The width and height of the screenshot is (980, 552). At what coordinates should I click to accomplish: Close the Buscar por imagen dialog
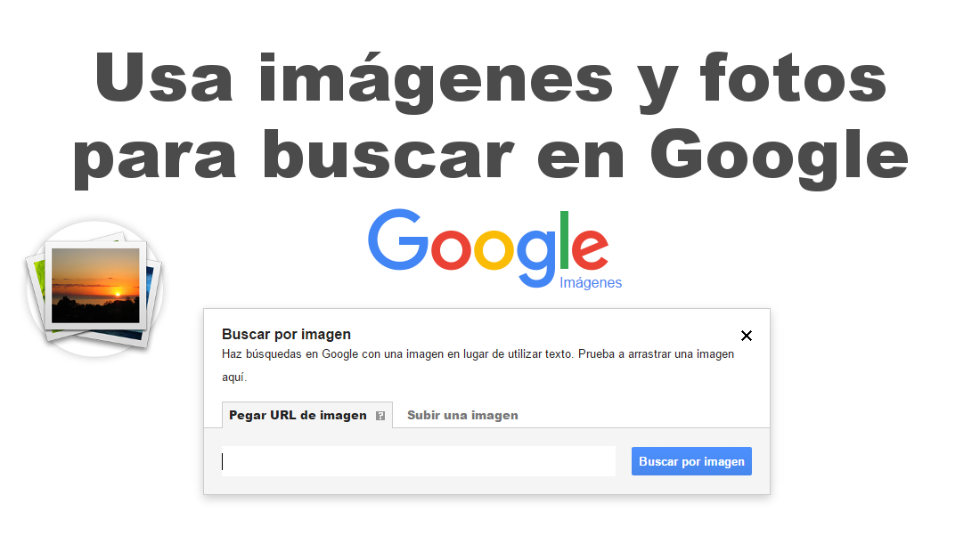[x=747, y=336]
